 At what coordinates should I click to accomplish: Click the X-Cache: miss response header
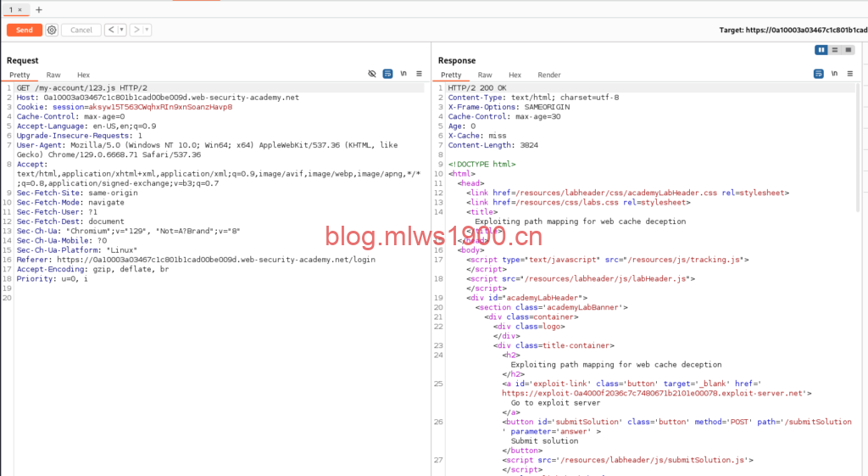pyautogui.click(x=477, y=136)
